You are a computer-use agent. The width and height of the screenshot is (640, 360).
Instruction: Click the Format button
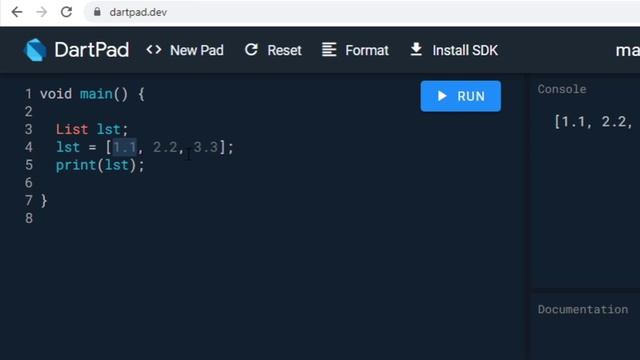[355, 50]
